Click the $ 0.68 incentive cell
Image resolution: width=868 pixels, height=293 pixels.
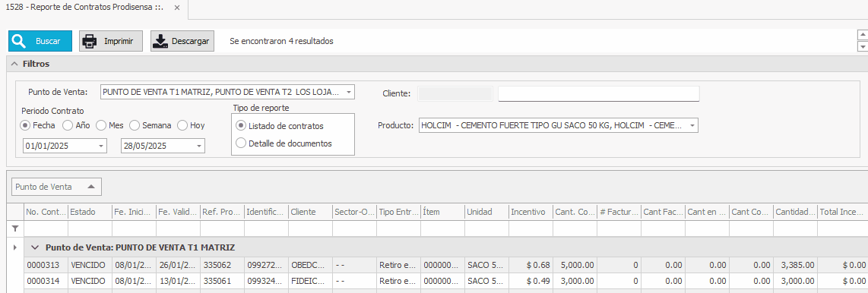point(531,265)
